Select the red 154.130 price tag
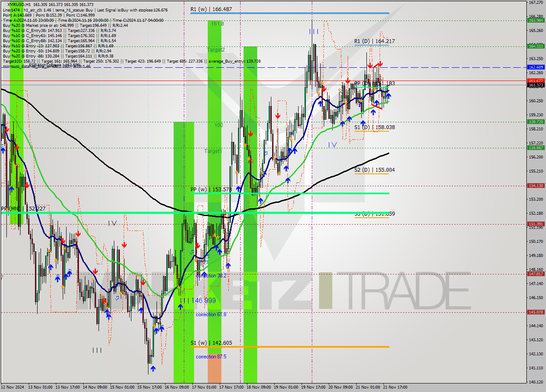546x392 pixels. click(x=536, y=186)
